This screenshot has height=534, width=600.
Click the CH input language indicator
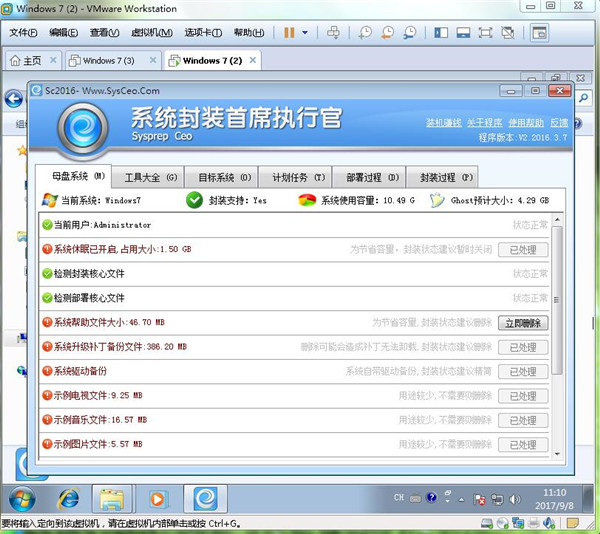399,497
